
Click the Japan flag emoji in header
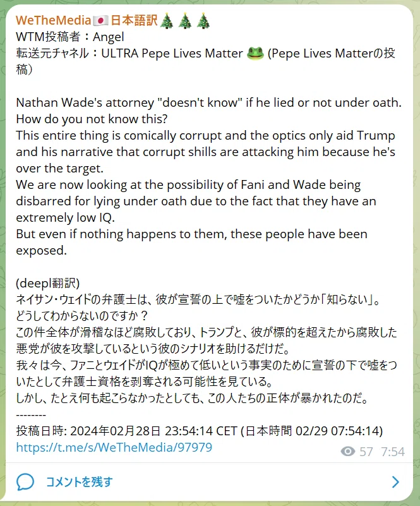100,21
